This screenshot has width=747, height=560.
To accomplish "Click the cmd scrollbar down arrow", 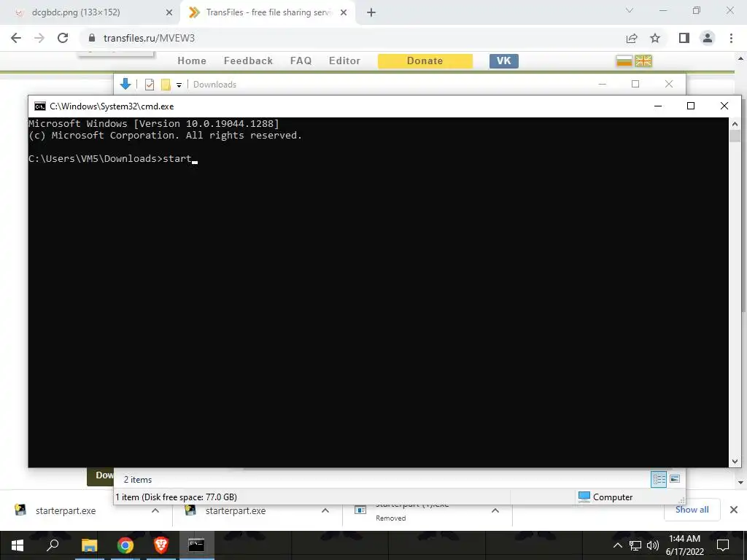I will click(x=735, y=462).
